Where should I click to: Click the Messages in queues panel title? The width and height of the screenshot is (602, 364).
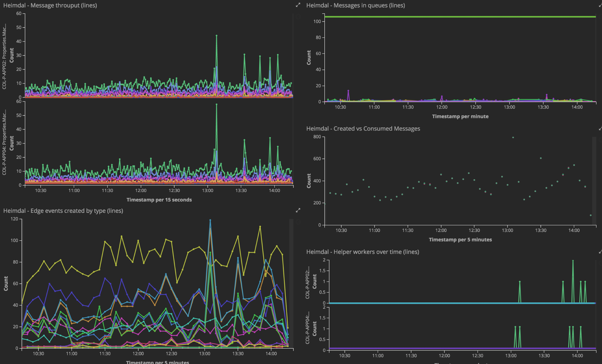point(355,5)
